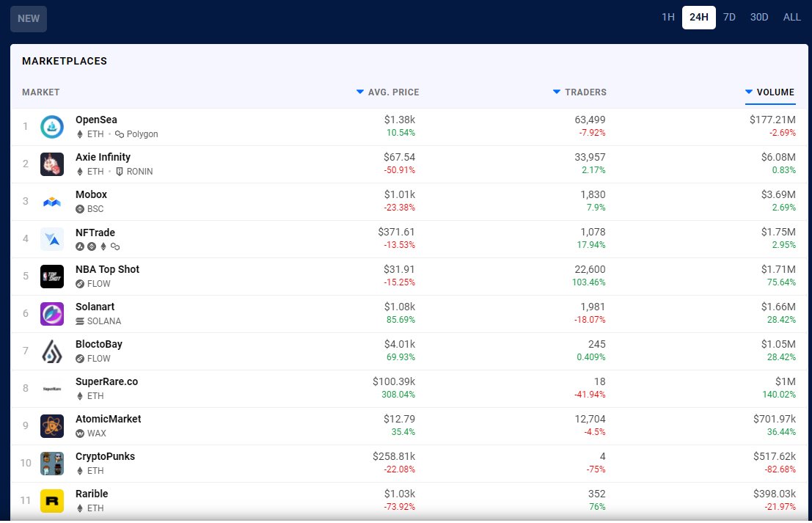
Task: Click the CryptoPunks thumbnail image
Action: [x=52, y=463]
